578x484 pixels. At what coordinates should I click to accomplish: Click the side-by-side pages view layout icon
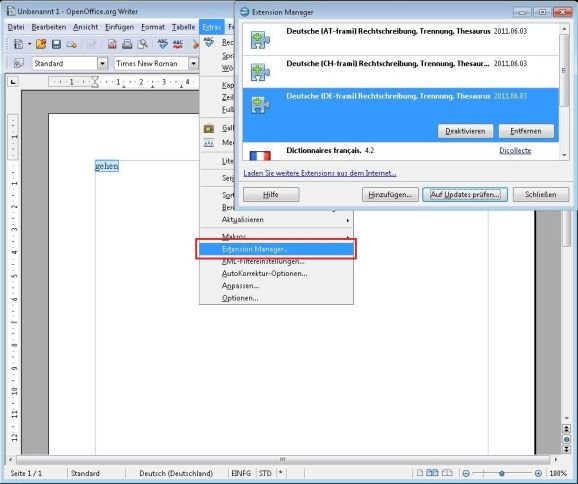[x=432, y=473]
